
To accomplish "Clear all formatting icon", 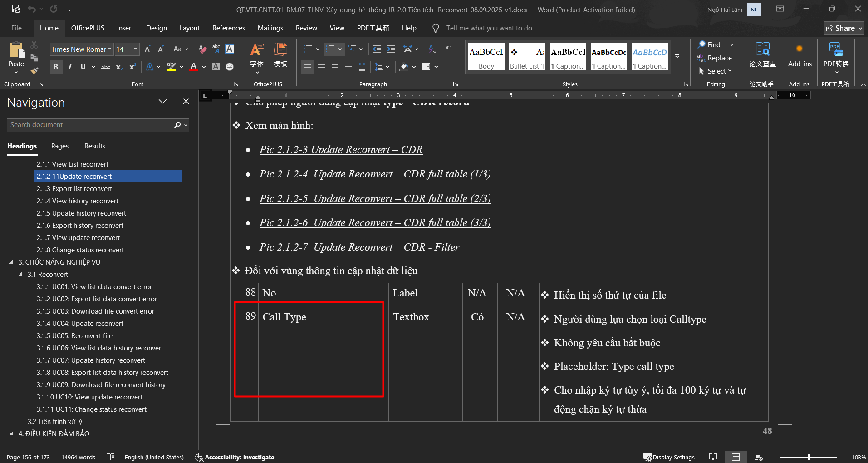I will tap(203, 49).
